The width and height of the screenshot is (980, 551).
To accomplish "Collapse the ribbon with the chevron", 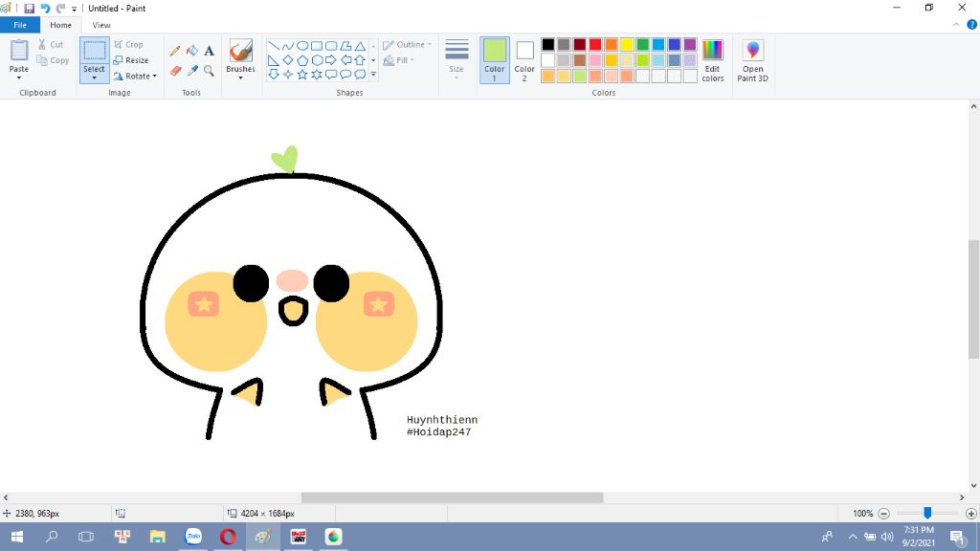I will click(956, 25).
